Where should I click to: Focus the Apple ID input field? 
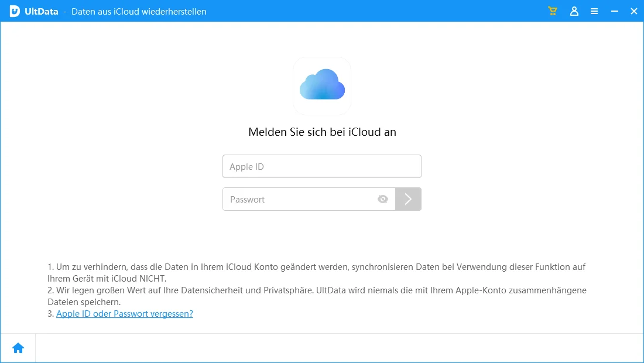click(x=321, y=166)
